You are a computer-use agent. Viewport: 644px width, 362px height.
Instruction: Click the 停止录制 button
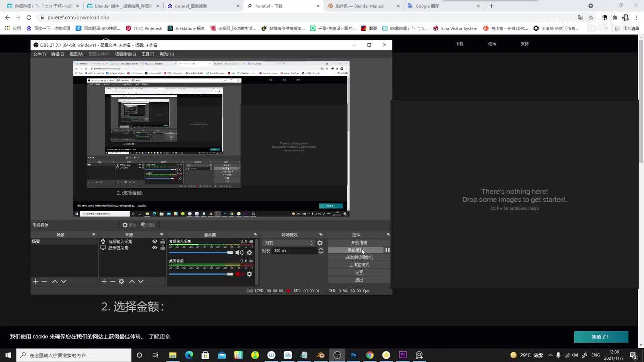tap(355, 250)
